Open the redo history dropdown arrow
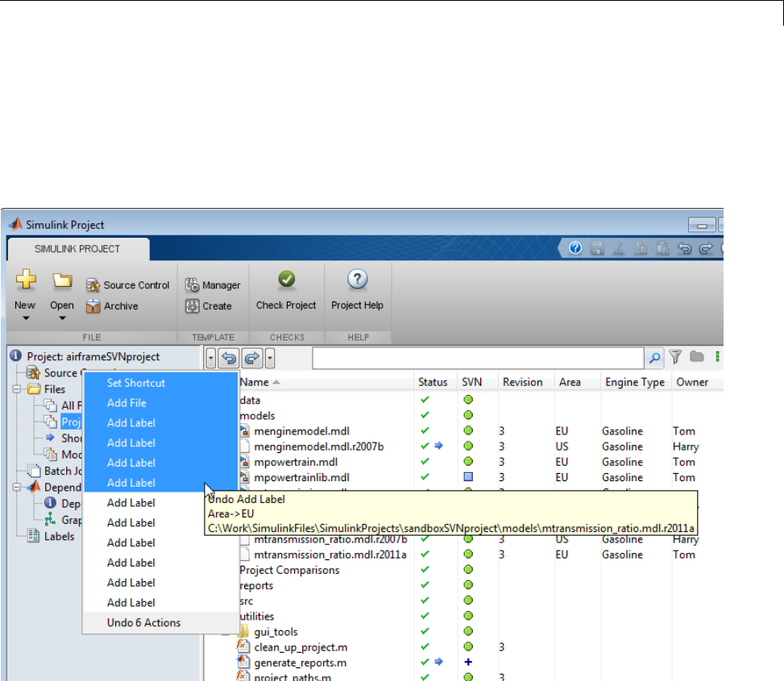 click(270, 358)
